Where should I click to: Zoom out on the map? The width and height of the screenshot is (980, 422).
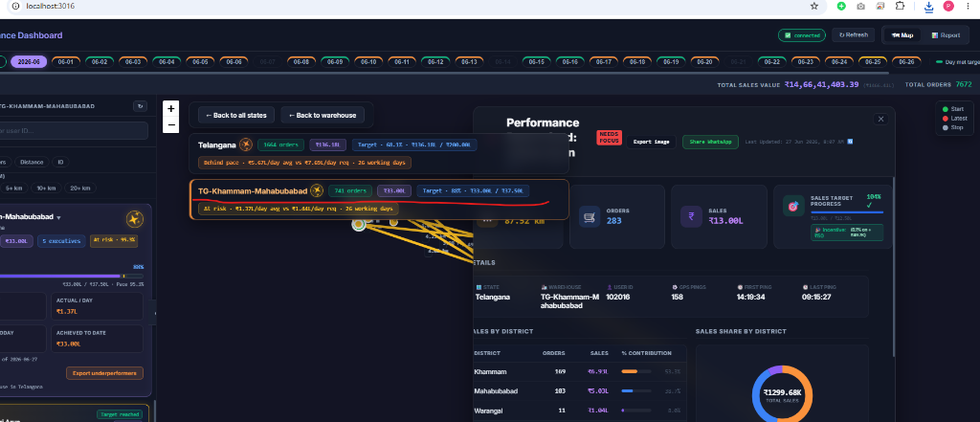click(x=170, y=124)
